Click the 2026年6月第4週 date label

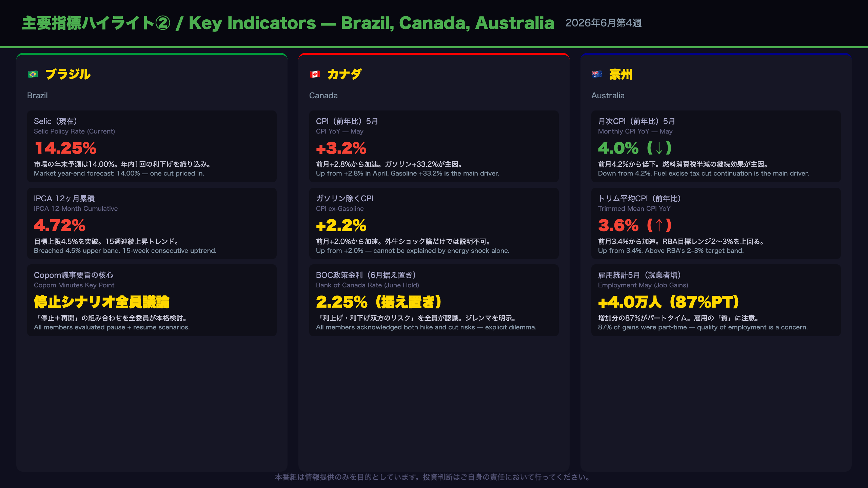tap(604, 23)
